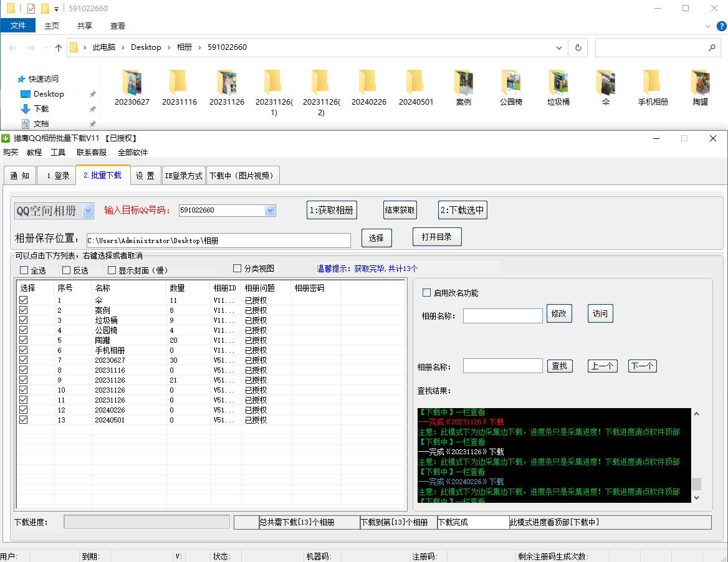Viewport: 728px width, 562px height.
Task: Open QQ空间相册 type dropdown
Action: [89, 211]
